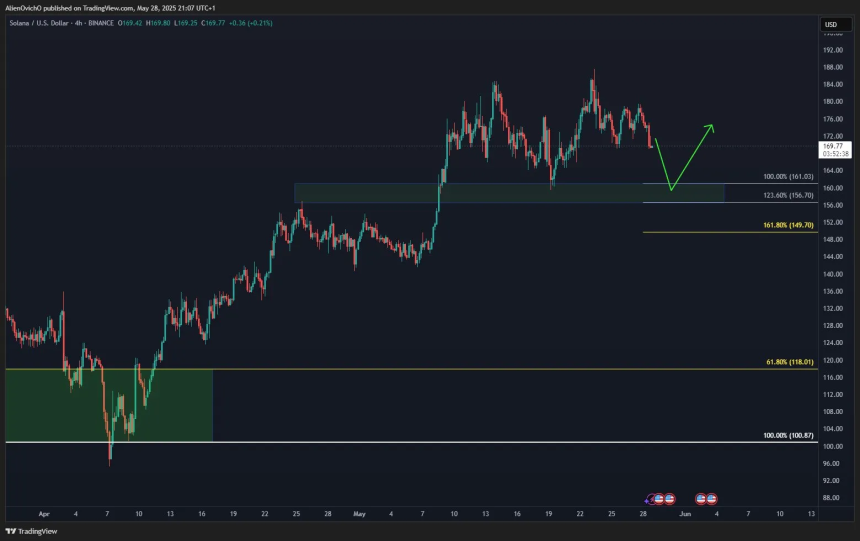The width and height of the screenshot is (860, 541).
Task: Click the last US flag event icon
Action: click(711, 498)
